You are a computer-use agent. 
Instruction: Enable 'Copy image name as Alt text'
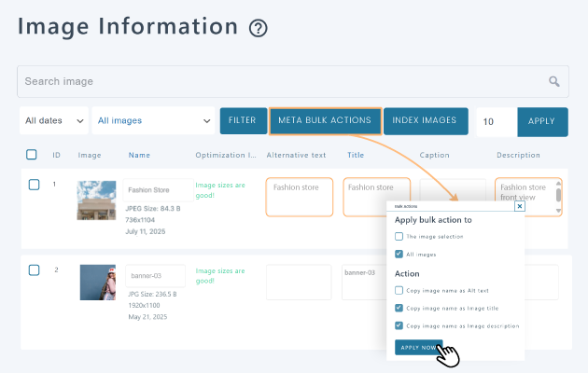(399, 291)
